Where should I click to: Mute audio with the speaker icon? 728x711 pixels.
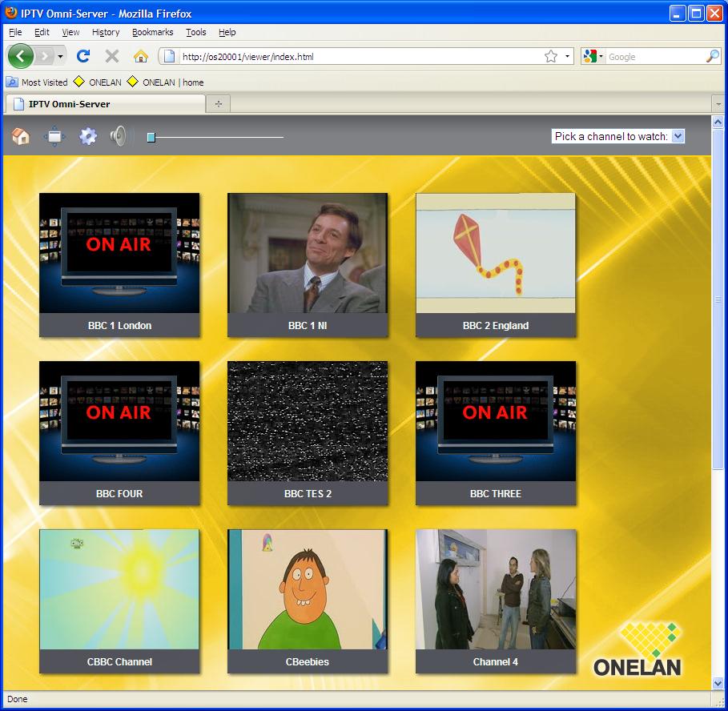pyautogui.click(x=119, y=136)
